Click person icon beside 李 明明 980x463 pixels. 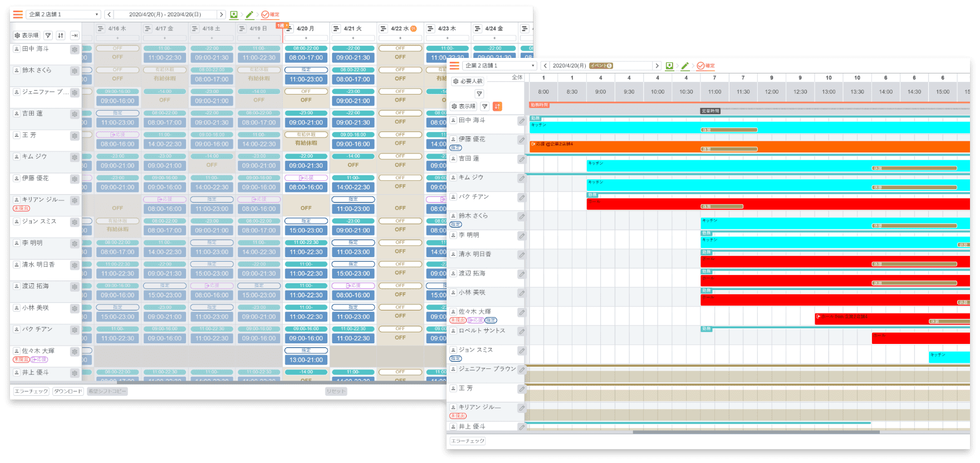click(17, 243)
